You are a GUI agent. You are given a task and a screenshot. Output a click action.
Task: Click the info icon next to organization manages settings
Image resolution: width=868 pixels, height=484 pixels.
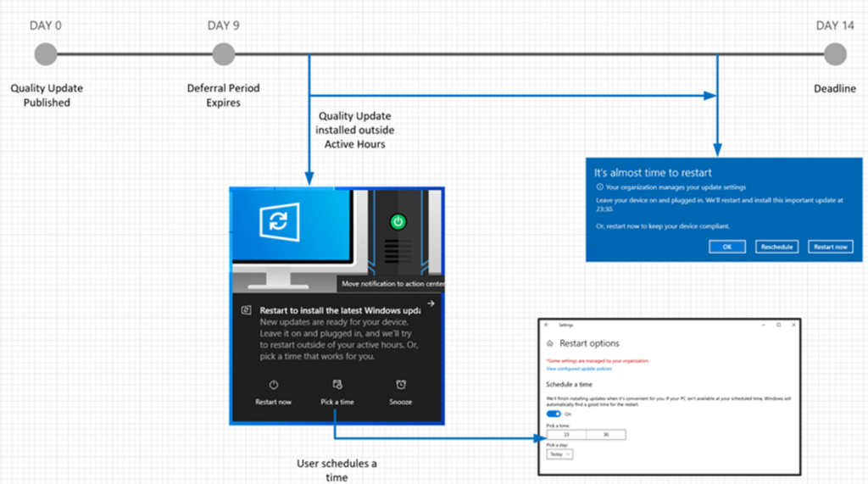(599, 187)
